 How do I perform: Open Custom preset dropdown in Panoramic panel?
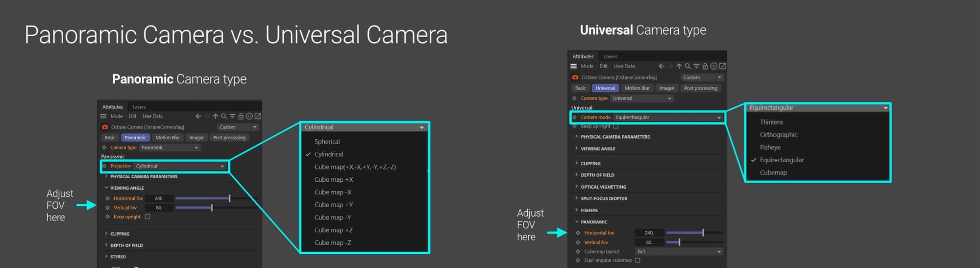coord(237,127)
